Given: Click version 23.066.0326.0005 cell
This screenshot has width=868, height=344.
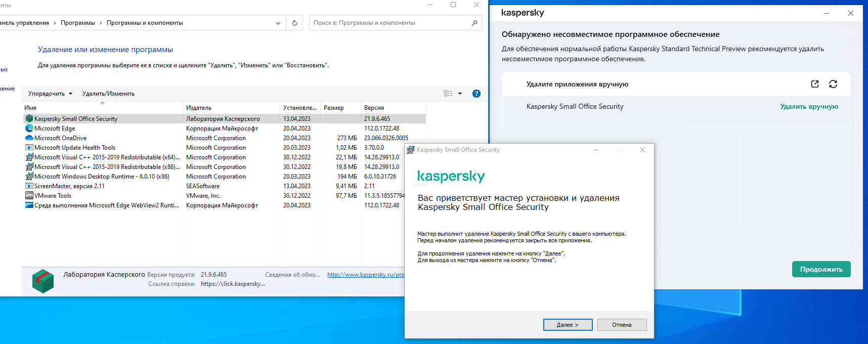Looking at the screenshot, I should (x=386, y=138).
